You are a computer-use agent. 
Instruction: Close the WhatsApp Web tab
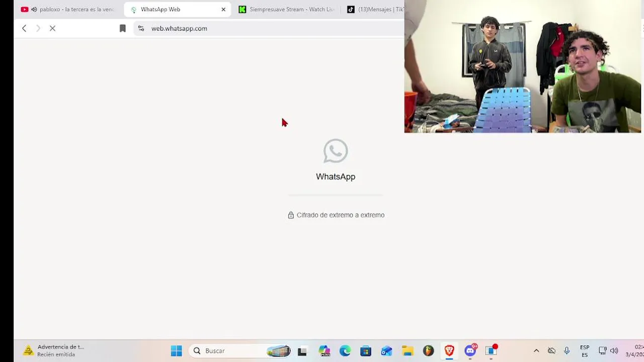point(223,10)
